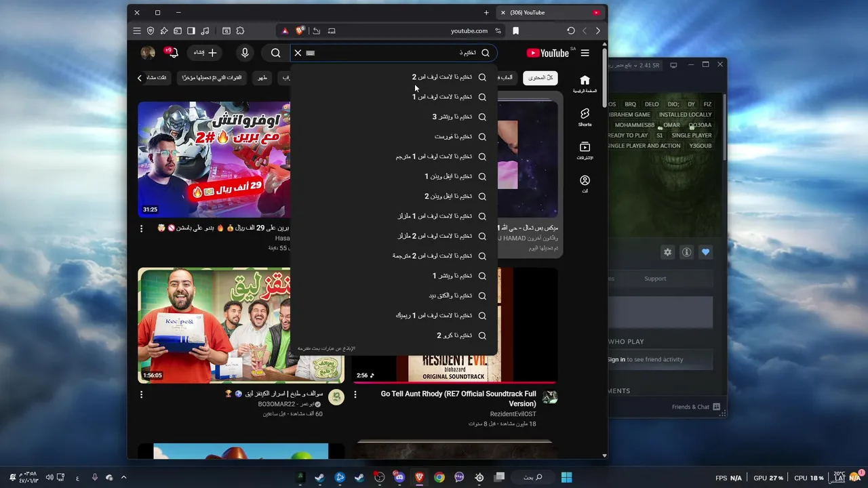Viewport: 868px width, 488px height.
Task: Click the site settings icon next to youtube.com
Action: (498, 31)
